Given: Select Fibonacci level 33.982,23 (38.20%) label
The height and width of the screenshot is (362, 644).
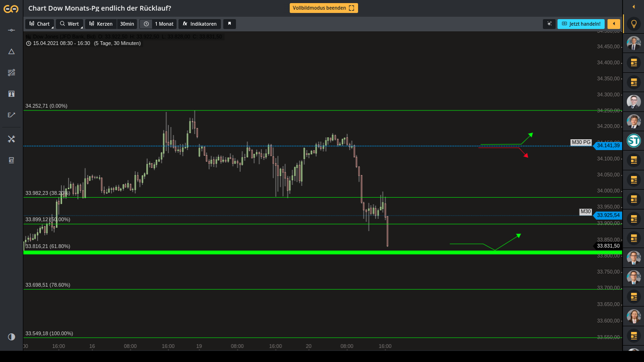Looking at the screenshot, I should pos(48,193).
